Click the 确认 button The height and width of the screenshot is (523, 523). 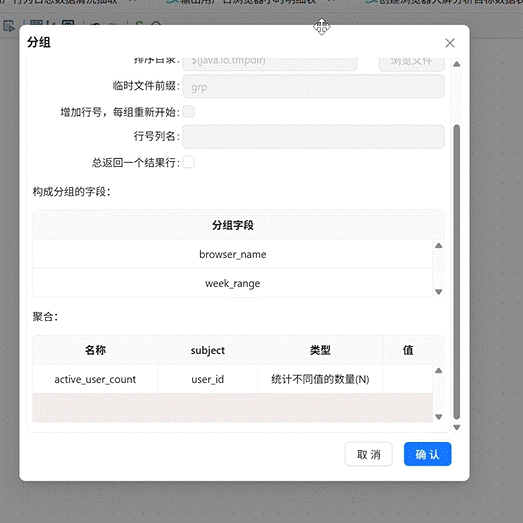427,454
